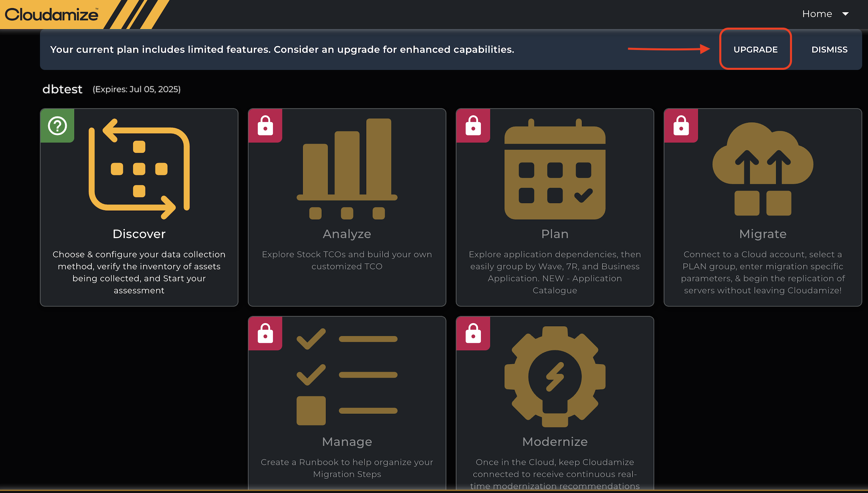Click the Plan calendar icon

(x=555, y=170)
